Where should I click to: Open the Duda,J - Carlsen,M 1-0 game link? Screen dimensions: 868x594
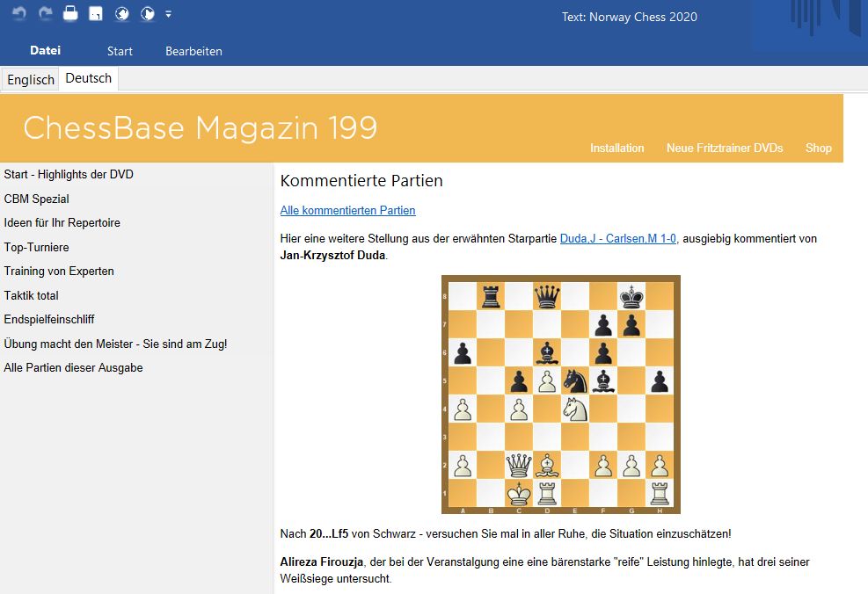coord(618,238)
